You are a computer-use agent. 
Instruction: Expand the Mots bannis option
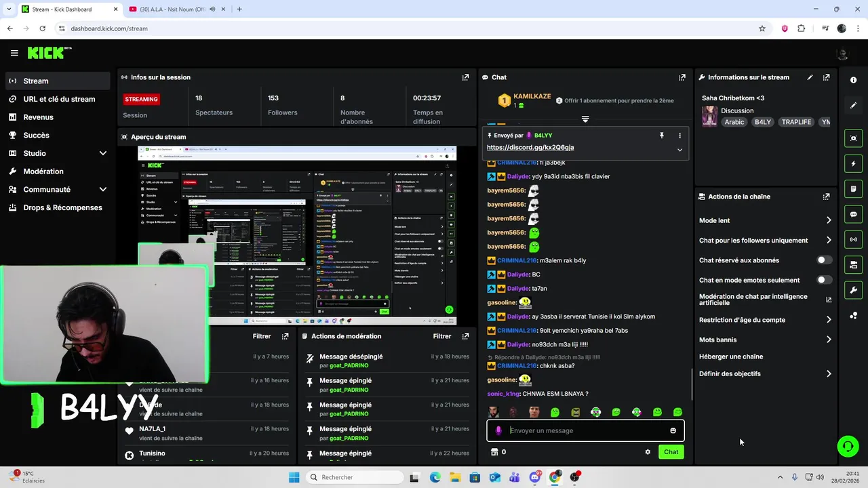point(829,340)
